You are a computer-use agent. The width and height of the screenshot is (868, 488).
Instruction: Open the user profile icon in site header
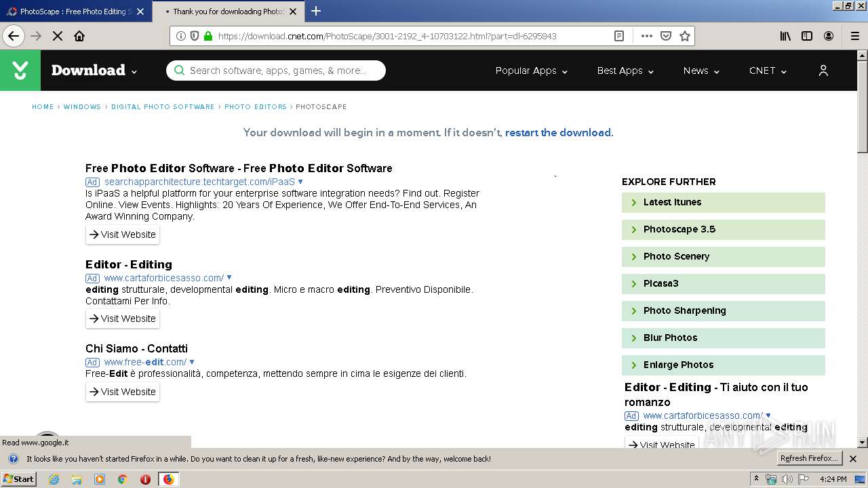pyautogui.click(x=823, y=70)
